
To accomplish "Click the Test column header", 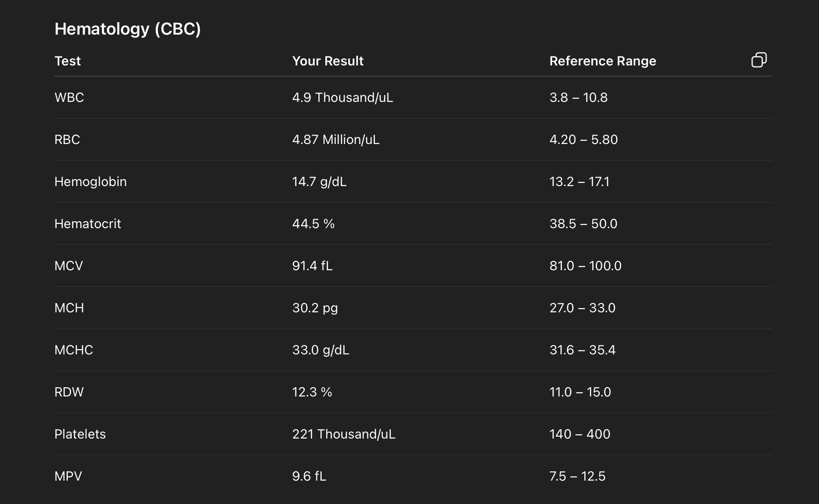I will tap(67, 61).
